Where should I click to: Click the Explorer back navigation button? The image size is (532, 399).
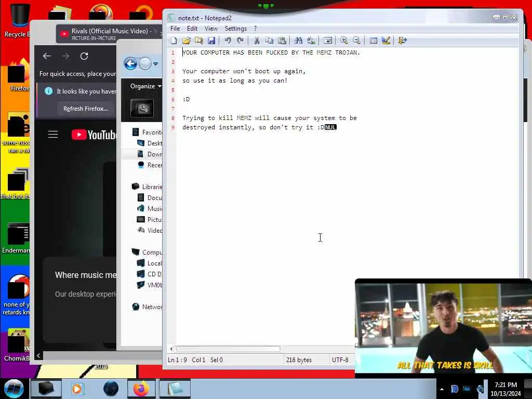130,63
